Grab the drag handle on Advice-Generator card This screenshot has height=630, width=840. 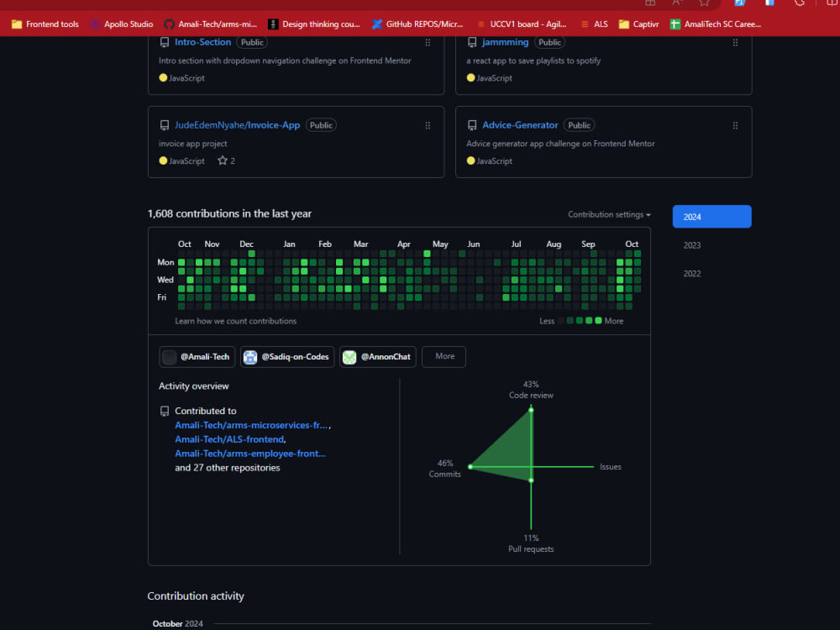click(x=735, y=125)
